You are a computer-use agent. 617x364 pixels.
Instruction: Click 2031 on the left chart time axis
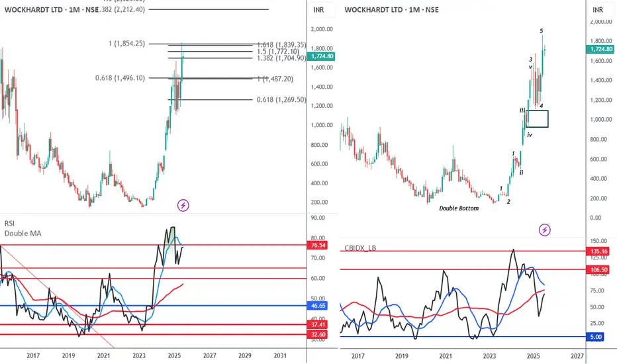pyautogui.click(x=280, y=356)
